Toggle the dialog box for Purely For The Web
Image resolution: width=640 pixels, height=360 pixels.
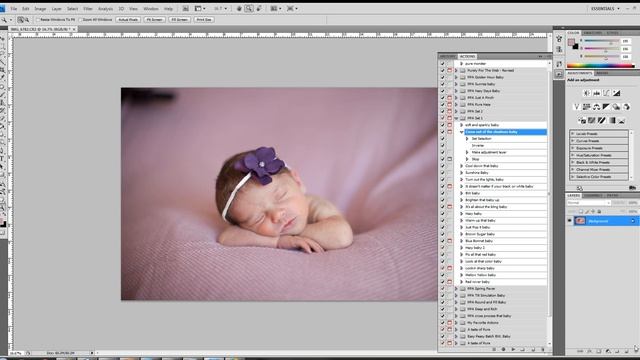(x=449, y=70)
